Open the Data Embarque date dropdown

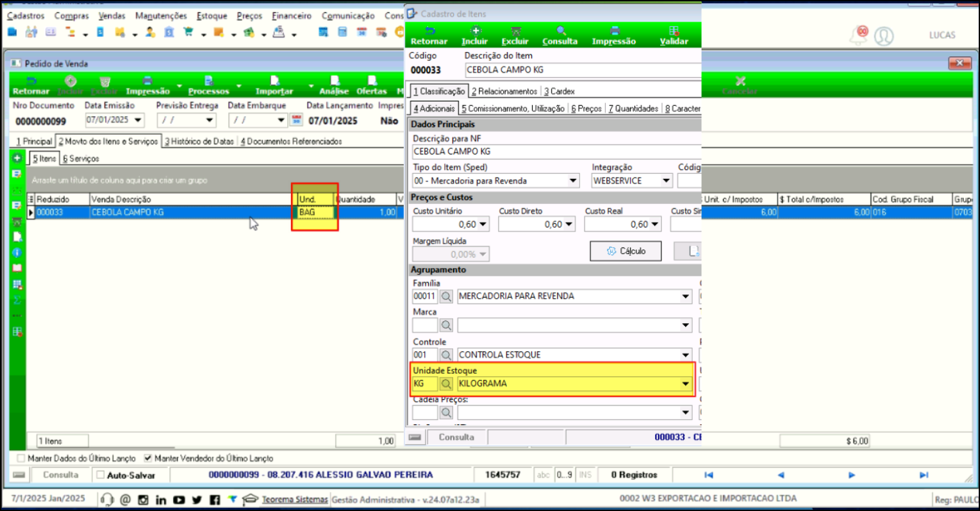[x=281, y=120]
